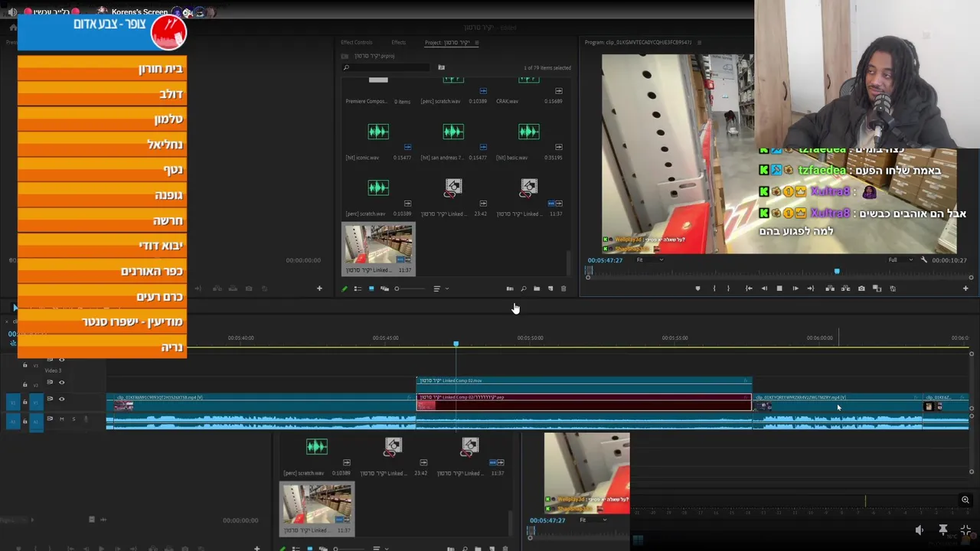Export frame with camera icon
980x551 pixels.
pyautogui.click(x=861, y=289)
